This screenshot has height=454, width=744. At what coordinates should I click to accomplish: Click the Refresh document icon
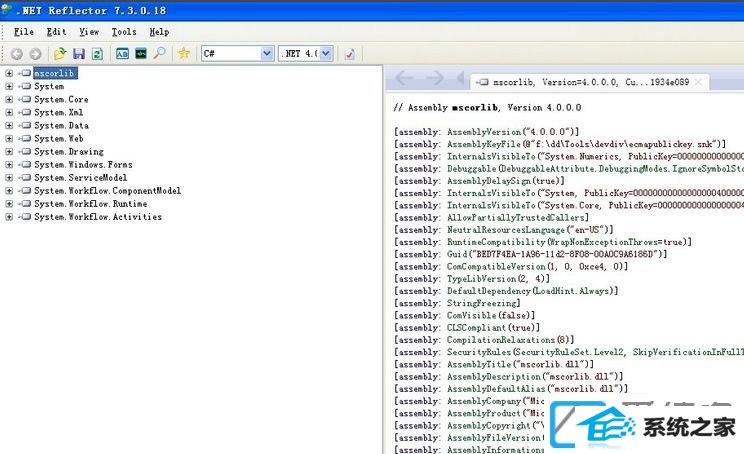click(x=97, y=54)
